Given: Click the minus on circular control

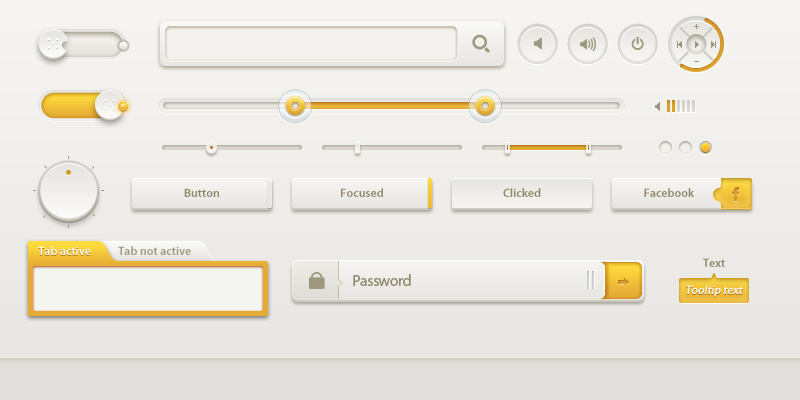Looking at the screenshot, I should coord(696,61).
